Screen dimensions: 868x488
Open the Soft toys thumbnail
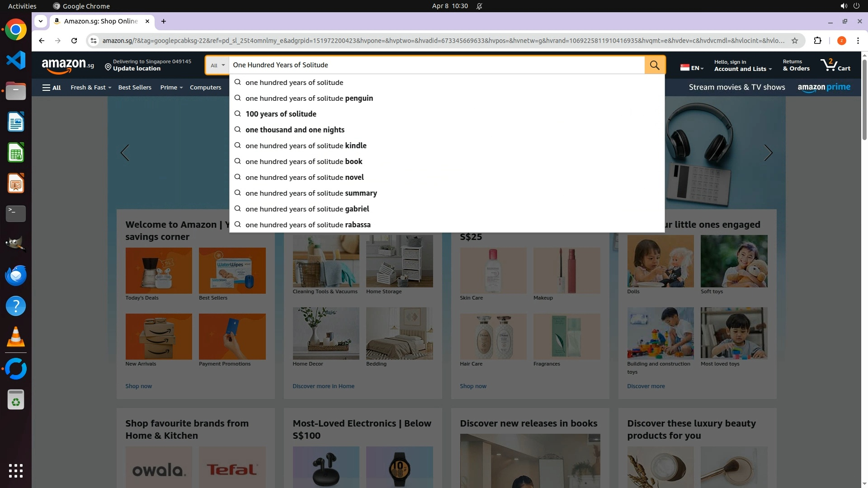click(x=734, y=261)
